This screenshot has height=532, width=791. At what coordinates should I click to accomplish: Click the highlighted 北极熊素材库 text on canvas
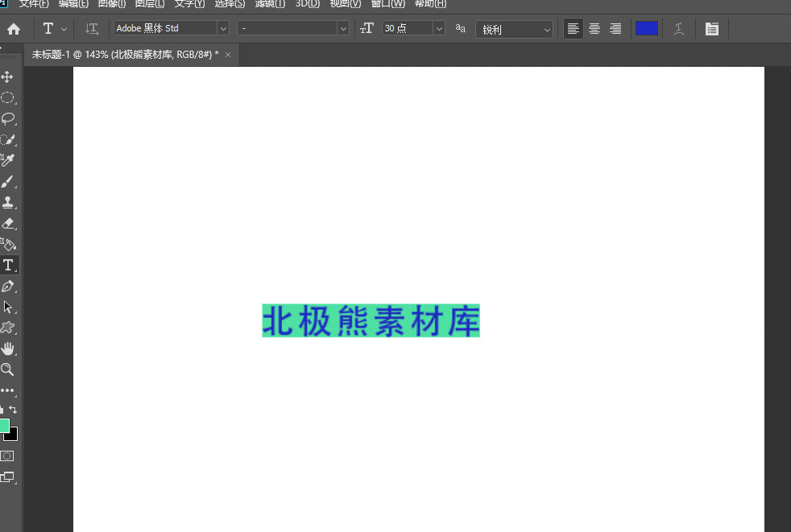click(371, 320)
